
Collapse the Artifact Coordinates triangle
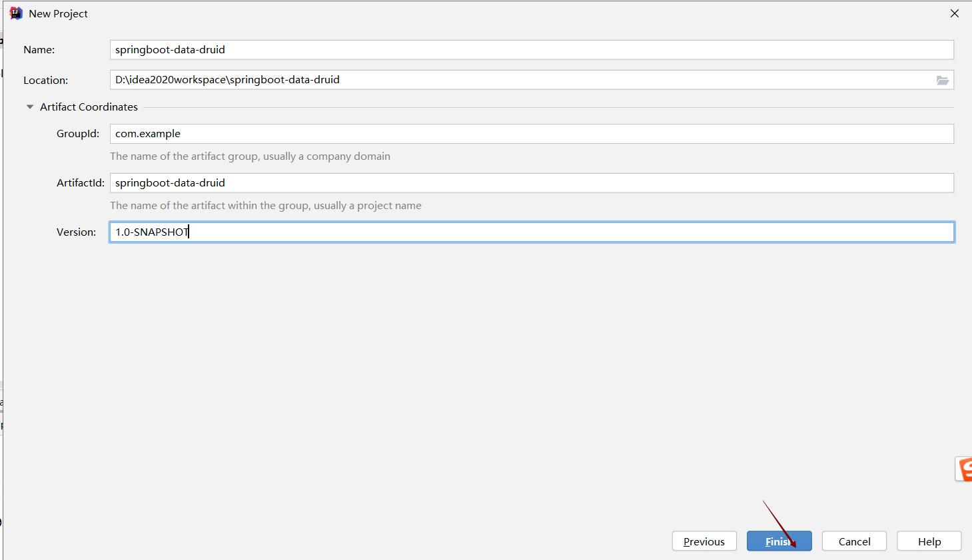click(x=30, y=107)
